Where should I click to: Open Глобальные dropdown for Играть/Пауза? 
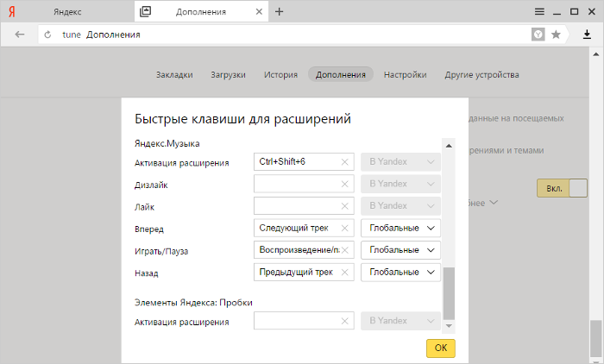point(400,250)
